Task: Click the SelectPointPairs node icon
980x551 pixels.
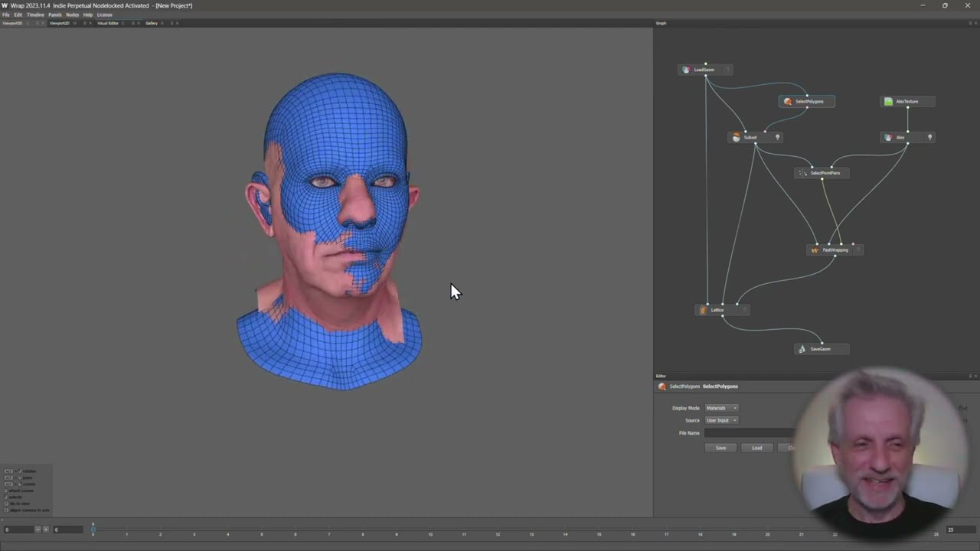Action: (802, 173)
